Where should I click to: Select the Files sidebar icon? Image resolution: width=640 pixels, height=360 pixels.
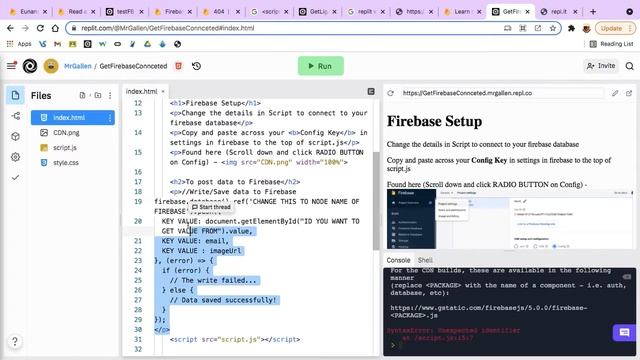16,96
